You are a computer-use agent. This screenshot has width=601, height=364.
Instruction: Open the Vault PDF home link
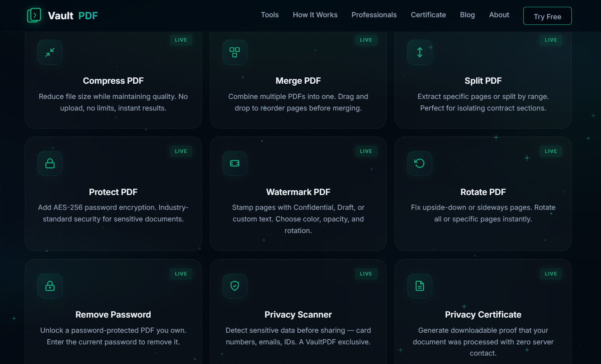63,16
